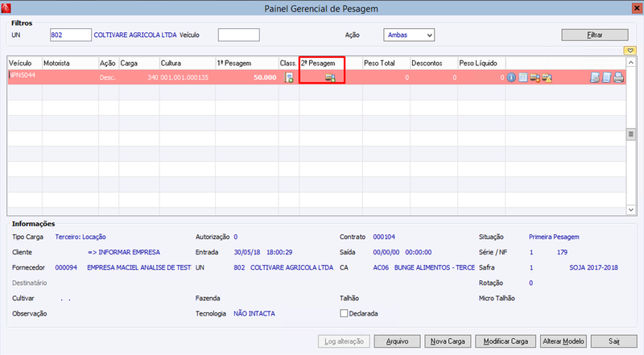The image size is (644, 355).
Task: Close the Painel Gerencial de Pesagem window
Action: click(637, 8)
